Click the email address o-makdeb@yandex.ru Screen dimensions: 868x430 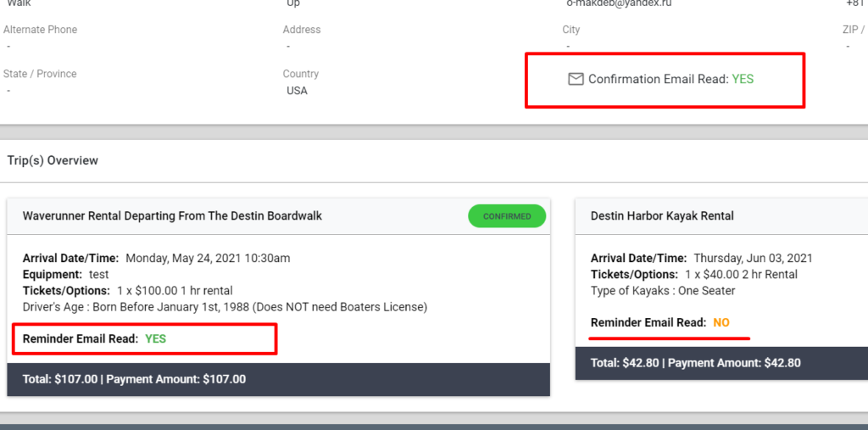617,3
